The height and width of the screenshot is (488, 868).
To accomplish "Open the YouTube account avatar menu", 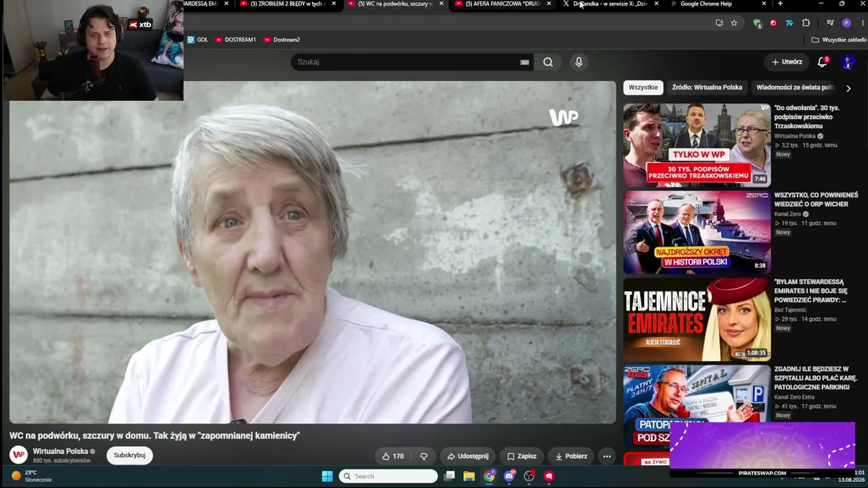I will point(847,62).
